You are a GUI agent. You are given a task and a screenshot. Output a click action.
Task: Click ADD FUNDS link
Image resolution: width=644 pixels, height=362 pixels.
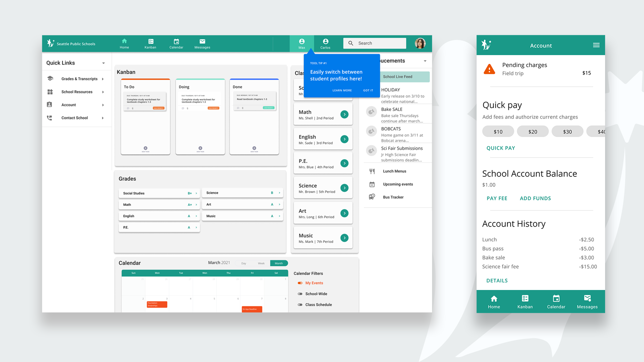click(535, 198)
